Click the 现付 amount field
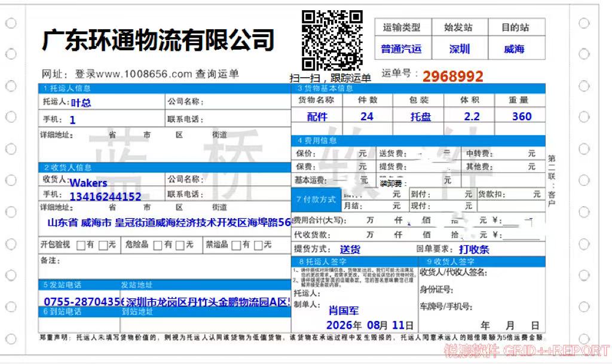Image resolution: width=612 pixels, height=364 pixels. pos(443,206)
